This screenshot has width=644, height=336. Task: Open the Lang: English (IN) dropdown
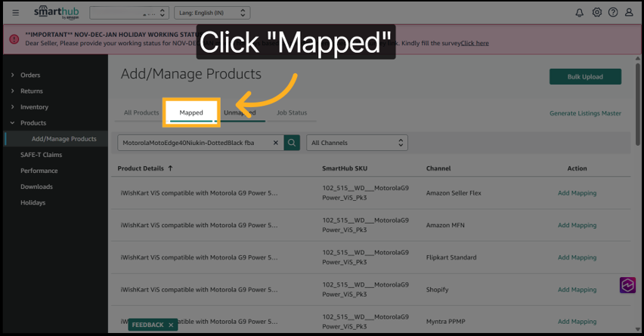click(x=212, y=13)
